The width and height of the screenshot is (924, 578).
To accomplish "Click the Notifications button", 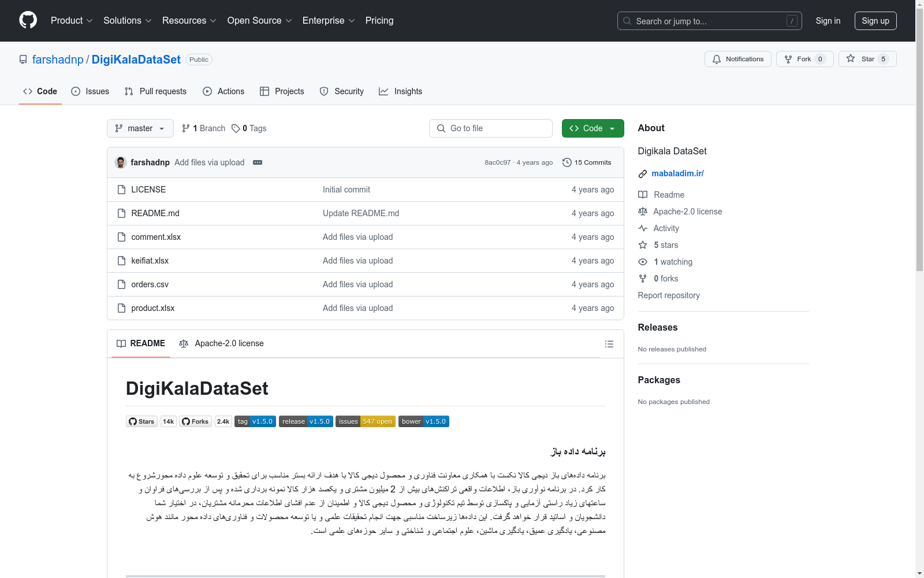I will pyautogui.click(x=738, y=59).
